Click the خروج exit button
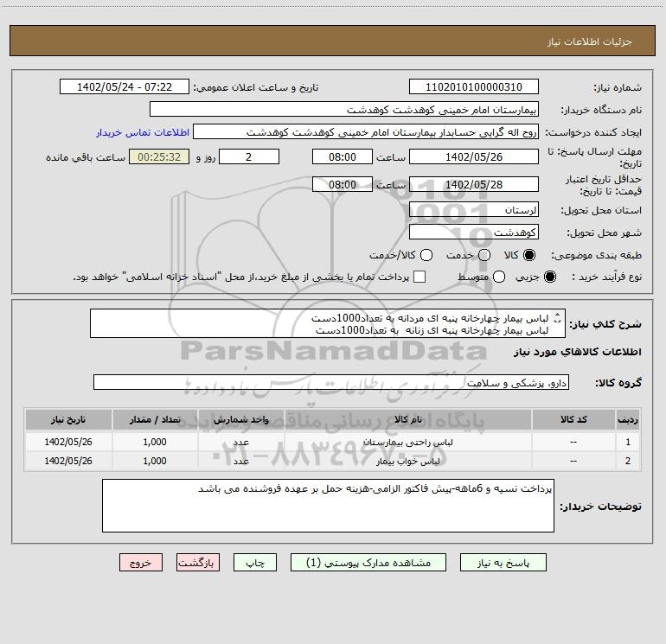Screen dimensions: 666x644 [141, 563]
